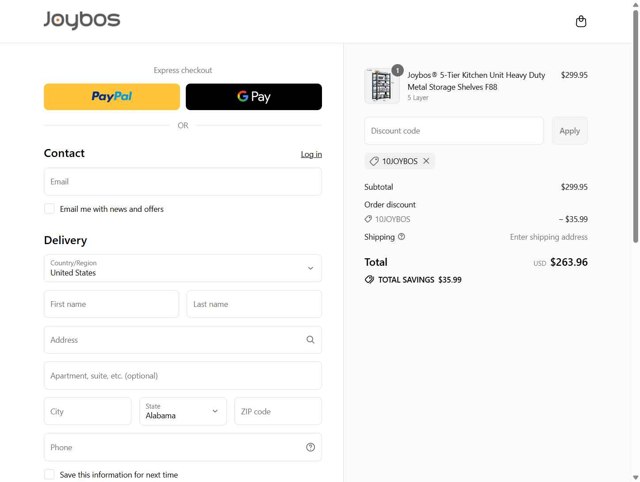Focus the First name field
The image size is (640, 482).
111,304
